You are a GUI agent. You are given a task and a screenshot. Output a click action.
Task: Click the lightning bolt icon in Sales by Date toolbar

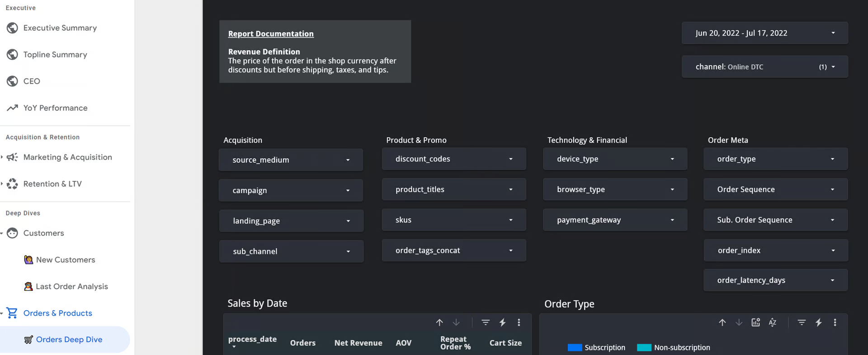click(502, 322)
